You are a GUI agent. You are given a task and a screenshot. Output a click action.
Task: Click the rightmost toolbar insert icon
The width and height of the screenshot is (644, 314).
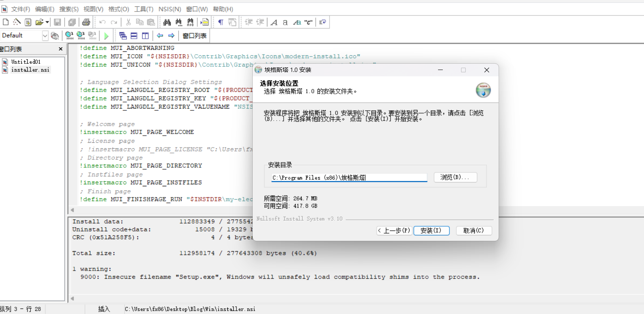323,22
